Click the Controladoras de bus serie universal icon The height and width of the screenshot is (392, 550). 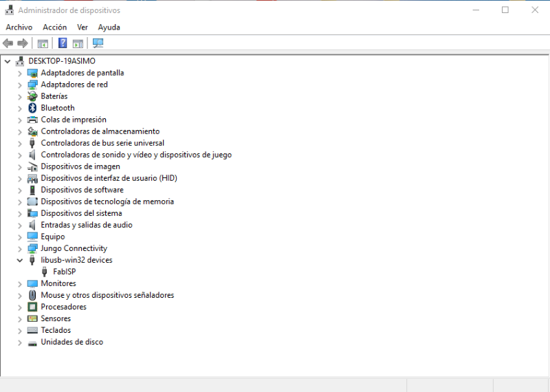(x=32, y=143)
